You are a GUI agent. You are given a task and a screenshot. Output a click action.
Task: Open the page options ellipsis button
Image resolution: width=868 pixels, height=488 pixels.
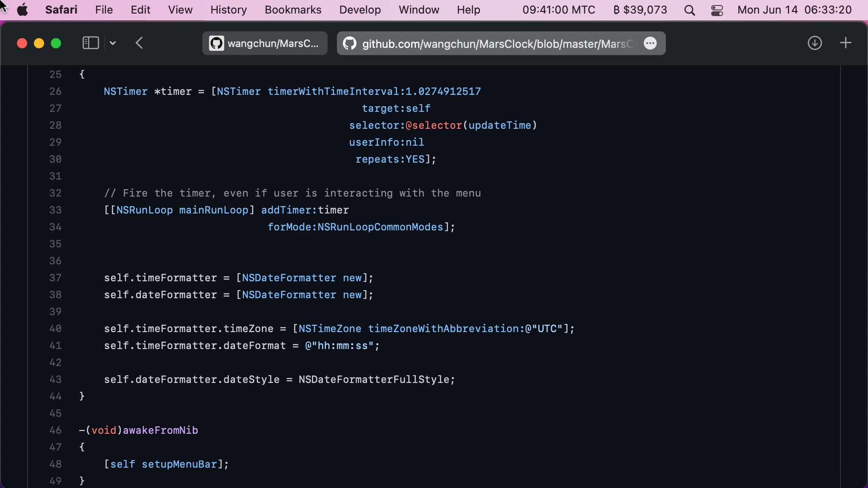click(650, 43)
